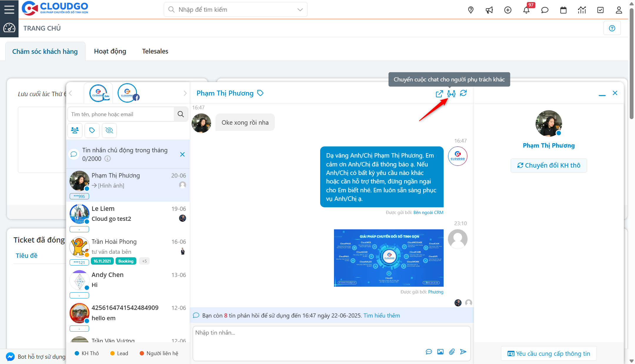Screen dimensions: 635x364
Task: Open the Hoạt động tab
Action: coord(110,51)
